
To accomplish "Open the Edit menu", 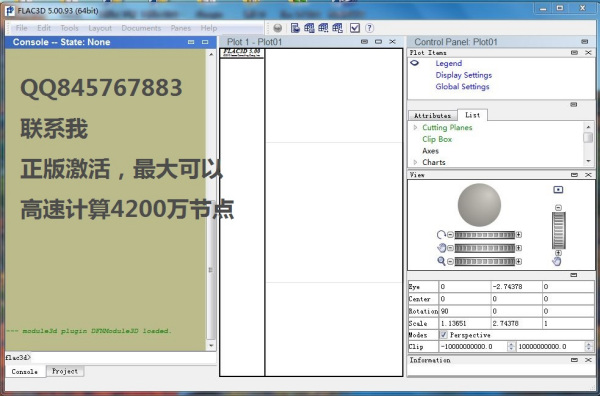I will (x=44, y=28).
